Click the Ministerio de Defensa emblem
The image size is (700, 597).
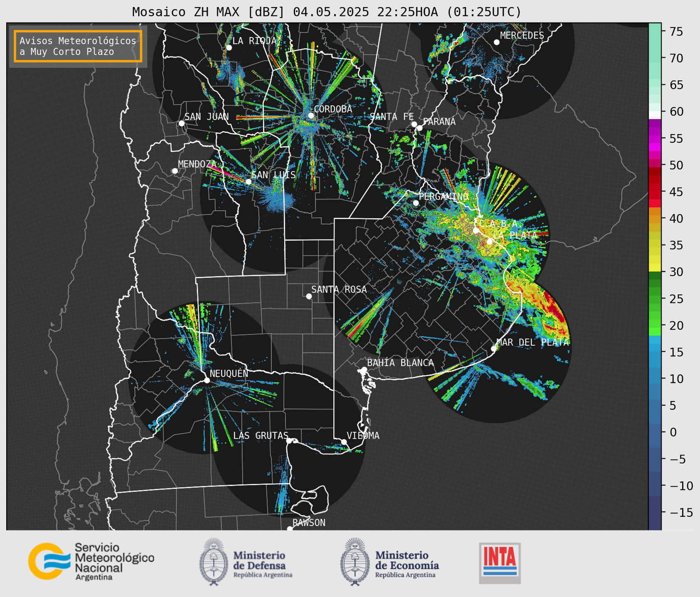point(214,562)
